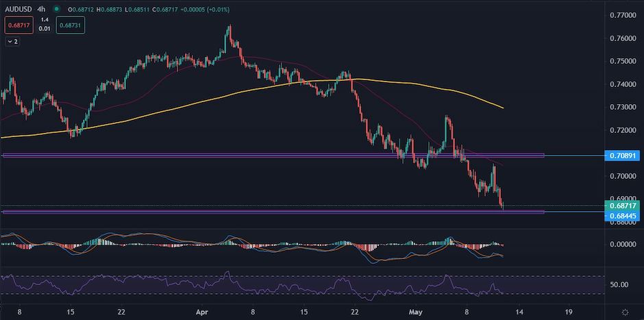Click the green market status dot
This screenshot has width=644, height=320.
pos(57,9)
